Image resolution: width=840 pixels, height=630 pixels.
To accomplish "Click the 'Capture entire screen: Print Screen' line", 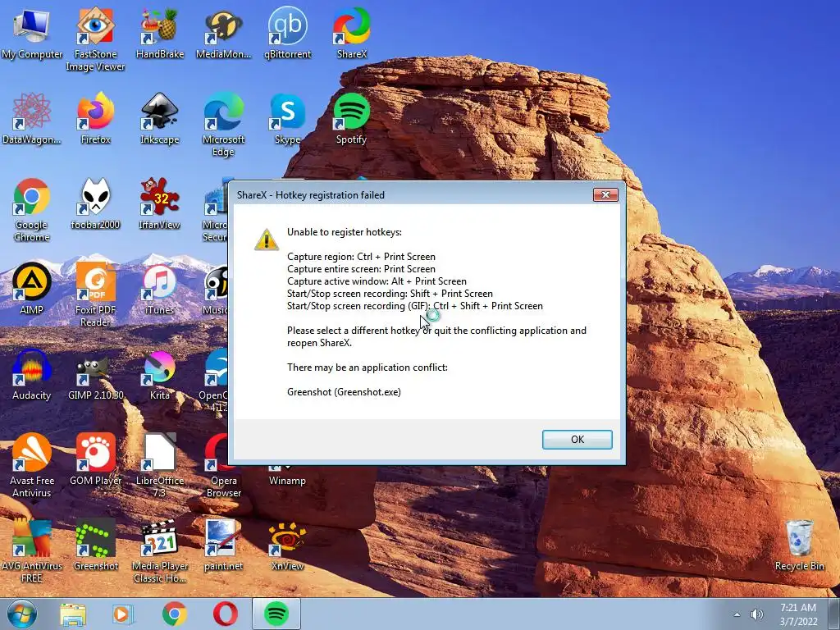I will point(361,269).
